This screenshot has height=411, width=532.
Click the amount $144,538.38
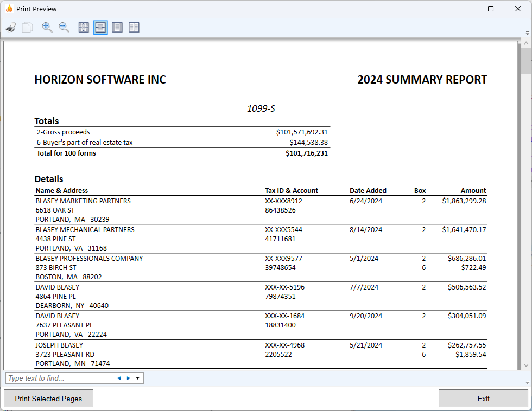point(309,142)
